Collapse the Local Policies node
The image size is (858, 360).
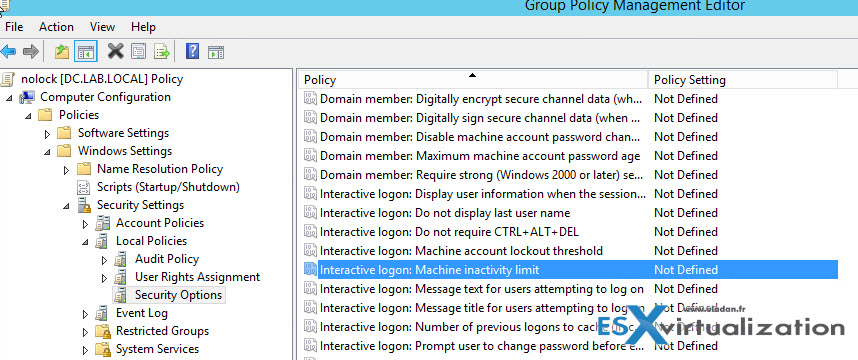coord(85,242)
